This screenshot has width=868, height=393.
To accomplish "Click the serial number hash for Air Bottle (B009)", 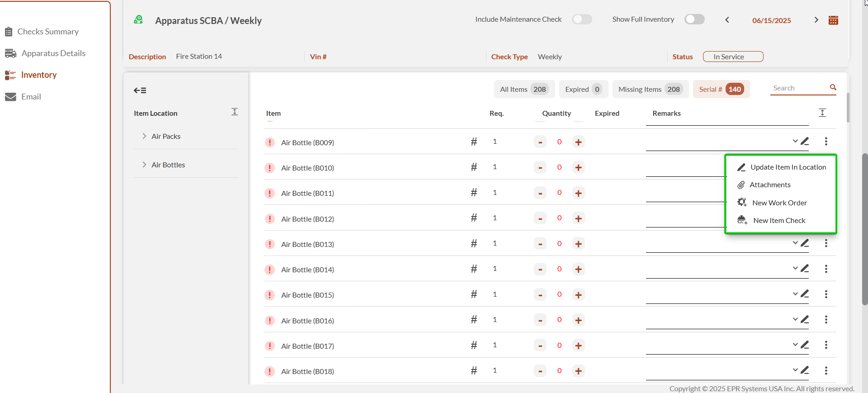I will 474,142.
